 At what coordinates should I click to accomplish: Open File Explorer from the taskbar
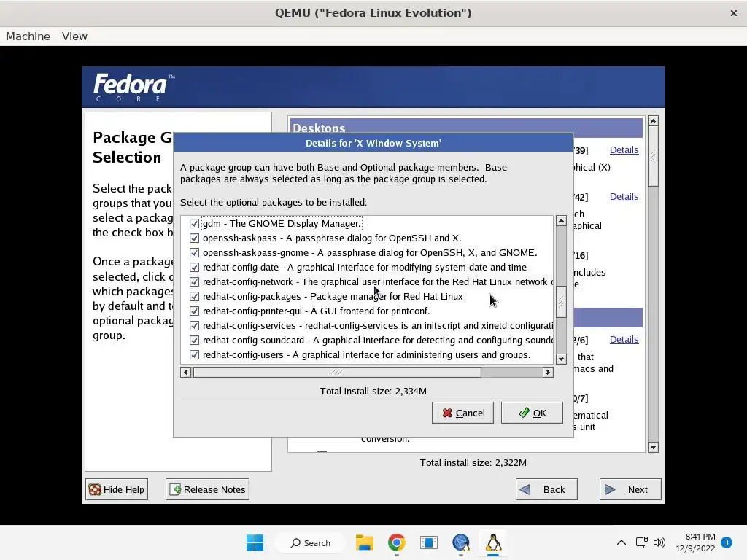365,542
